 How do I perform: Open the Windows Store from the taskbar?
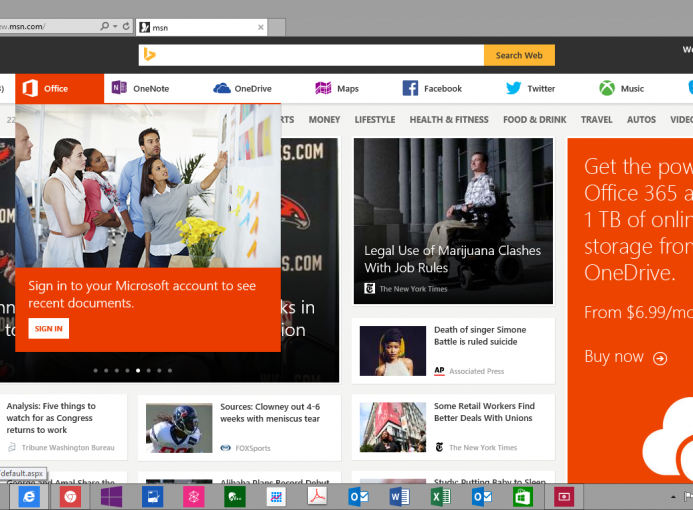tap(522, 497)
